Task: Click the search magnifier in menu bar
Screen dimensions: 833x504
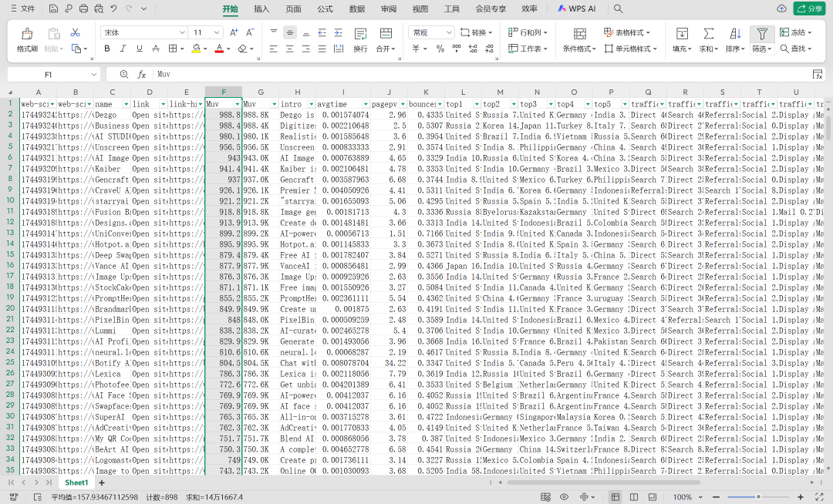Action: tap(618, 8)
